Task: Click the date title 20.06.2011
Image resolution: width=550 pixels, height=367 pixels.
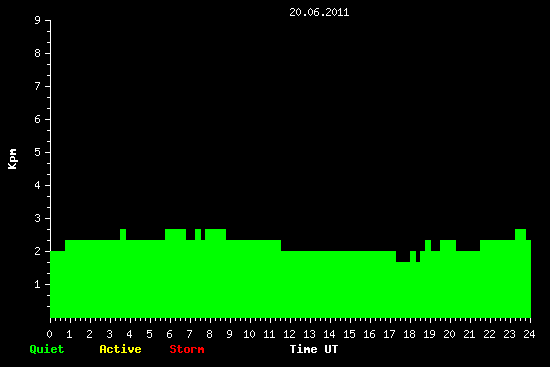Action: (x=319, y=12)
